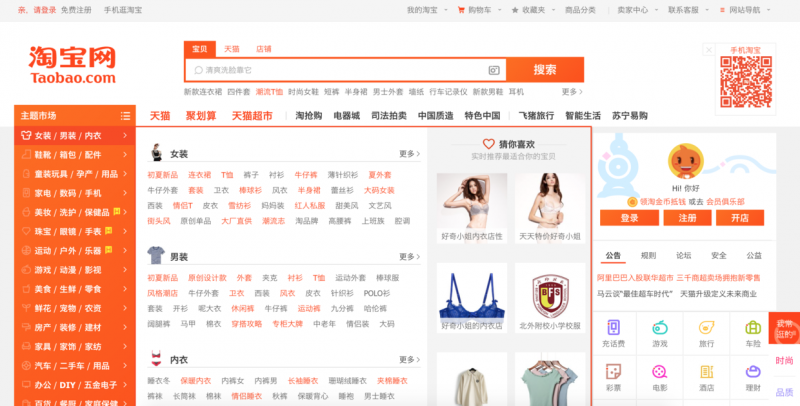
Task: Click the shopping cart icon in top bar
Action: click(461, 10)
